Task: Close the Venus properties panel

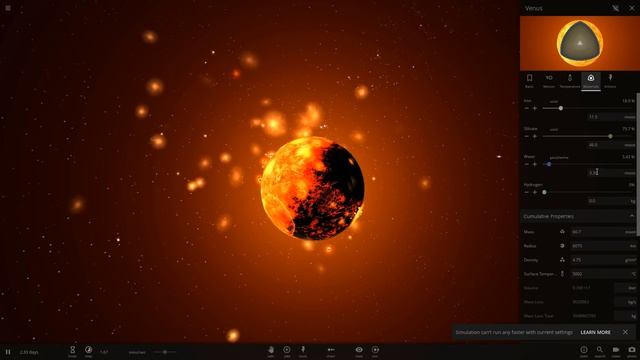Action: point(632,8)
